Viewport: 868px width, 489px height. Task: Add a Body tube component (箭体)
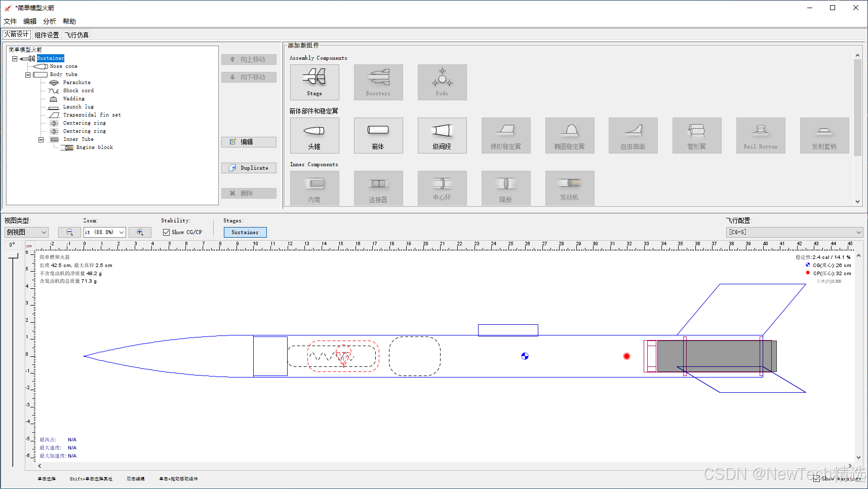(378, 135)
